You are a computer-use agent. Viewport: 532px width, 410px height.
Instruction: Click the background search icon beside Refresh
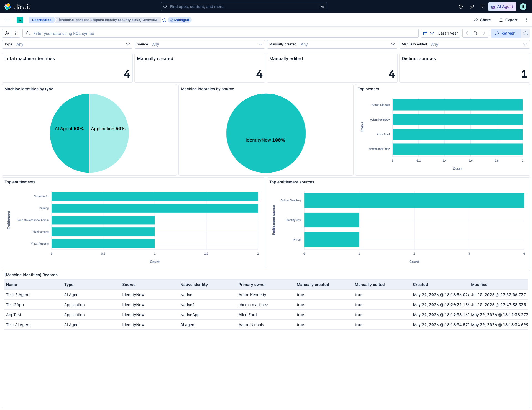coord(525,33)
